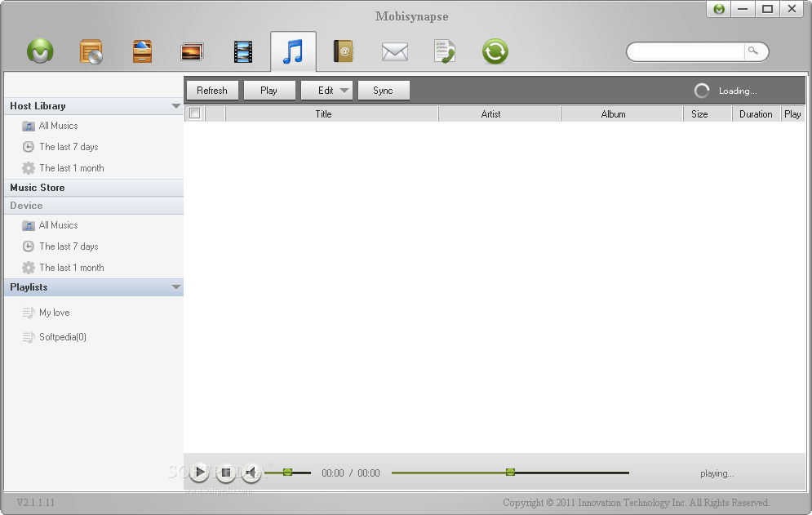
Task: Open the Music Store section
Action: (94, 188)
